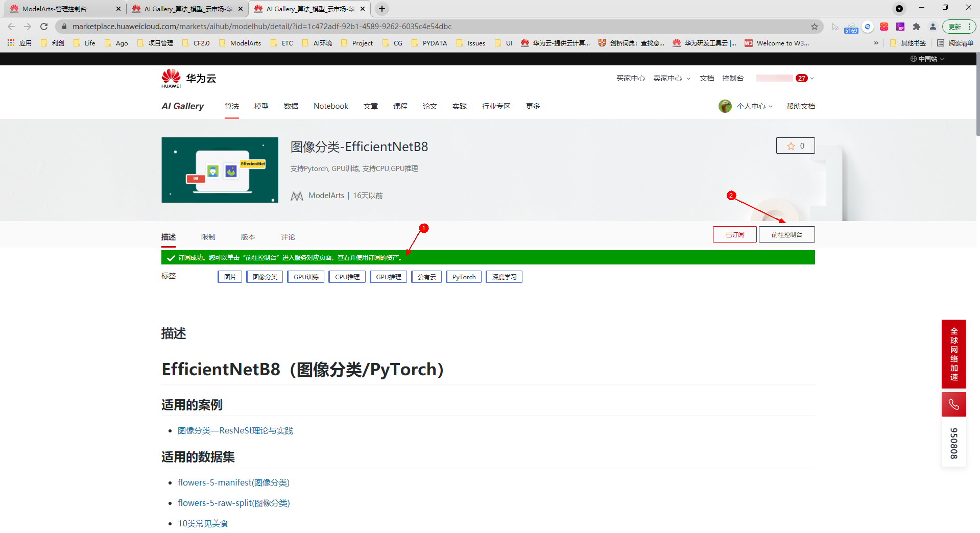Open the Chrome apps shortcut

(19, 43)
